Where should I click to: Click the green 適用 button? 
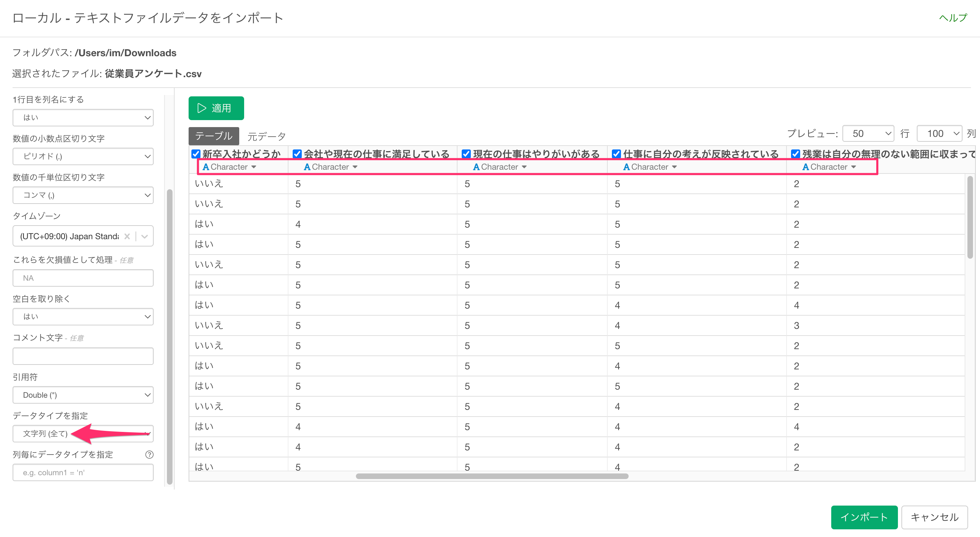tap(216, 108)
